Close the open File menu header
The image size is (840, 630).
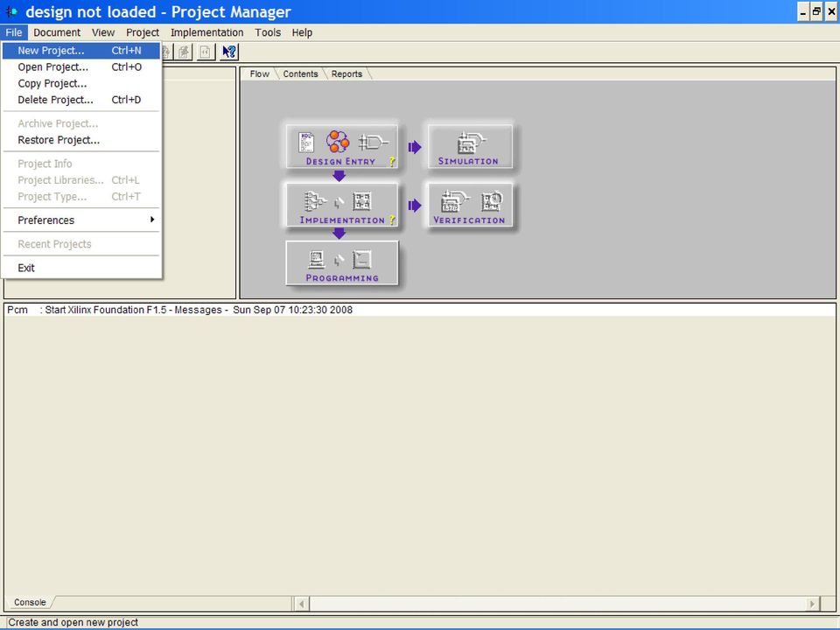click(x=14, y=32)
